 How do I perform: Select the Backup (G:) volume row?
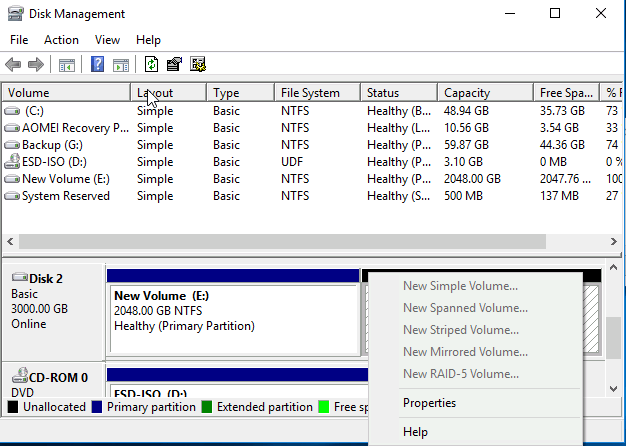tap(311, 145)
